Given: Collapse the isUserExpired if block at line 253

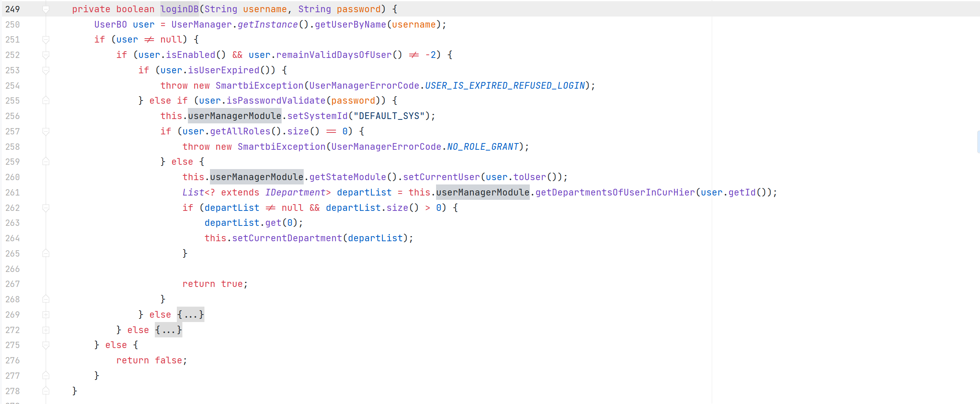Looking at the screenshot, I should coord(46,70).
